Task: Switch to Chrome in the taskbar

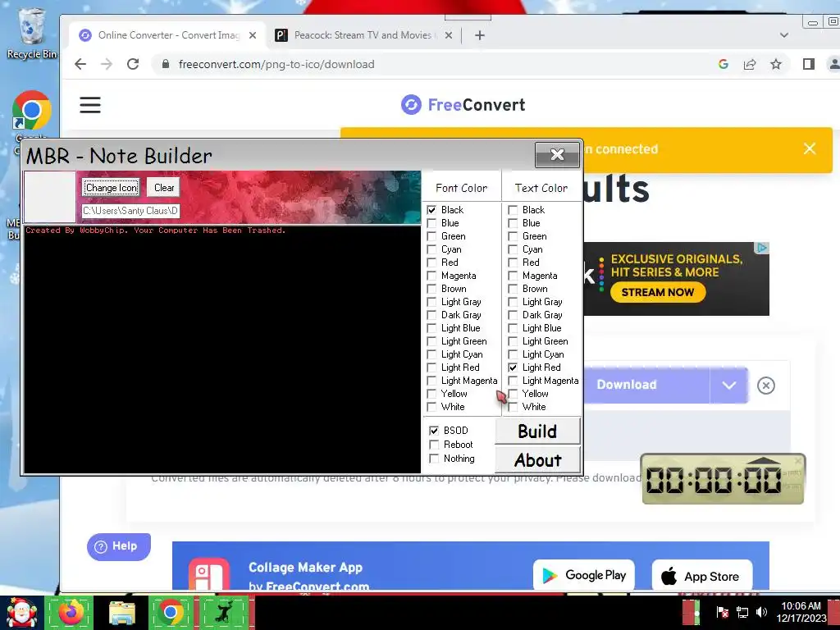Action: point(171,612)
